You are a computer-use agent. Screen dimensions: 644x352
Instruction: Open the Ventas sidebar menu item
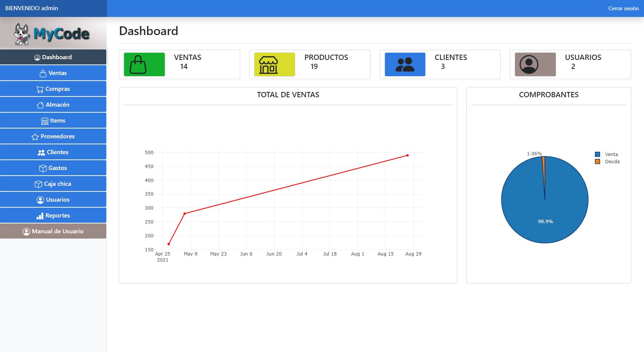[53, 73]
